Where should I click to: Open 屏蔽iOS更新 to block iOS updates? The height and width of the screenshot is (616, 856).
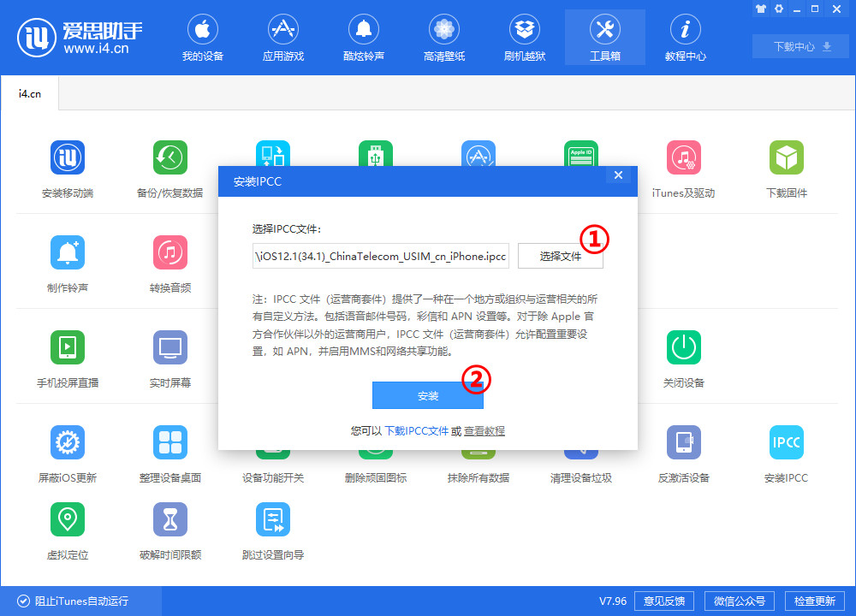[x=68, y=442]
